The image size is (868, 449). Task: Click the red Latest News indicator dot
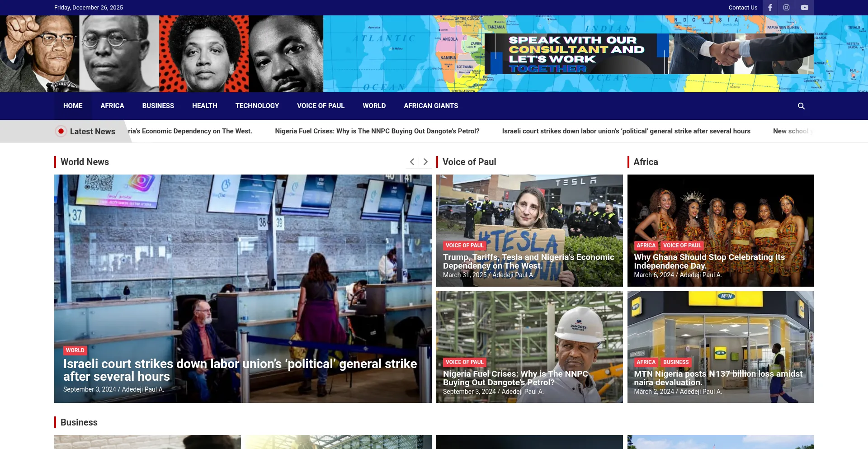coord(61,131)
